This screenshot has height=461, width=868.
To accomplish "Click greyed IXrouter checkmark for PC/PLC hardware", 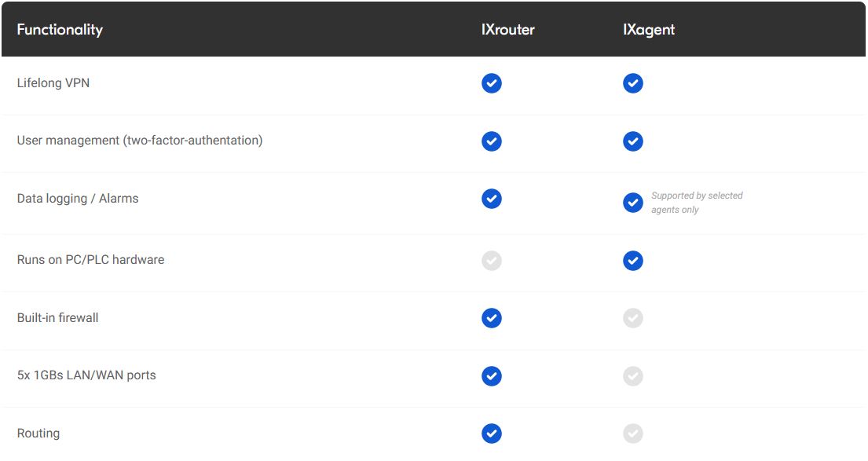I will pyautogui.click(x=492, y=260).
